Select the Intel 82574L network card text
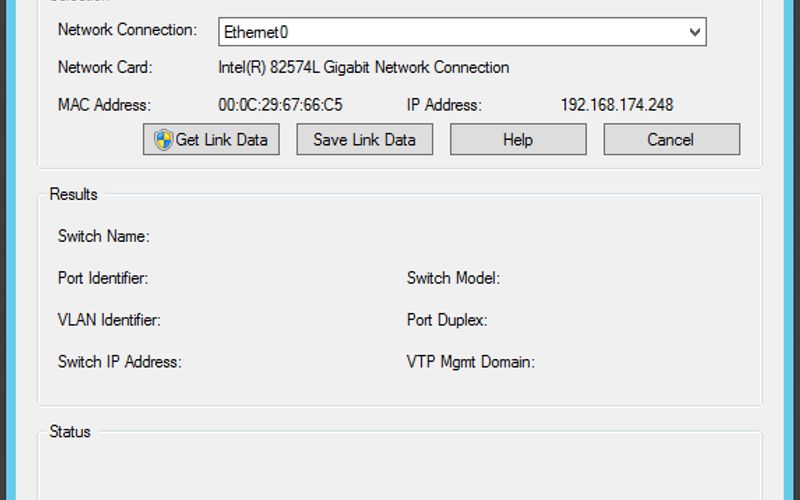This screenshot has width=800, height=500. [363, 68]
